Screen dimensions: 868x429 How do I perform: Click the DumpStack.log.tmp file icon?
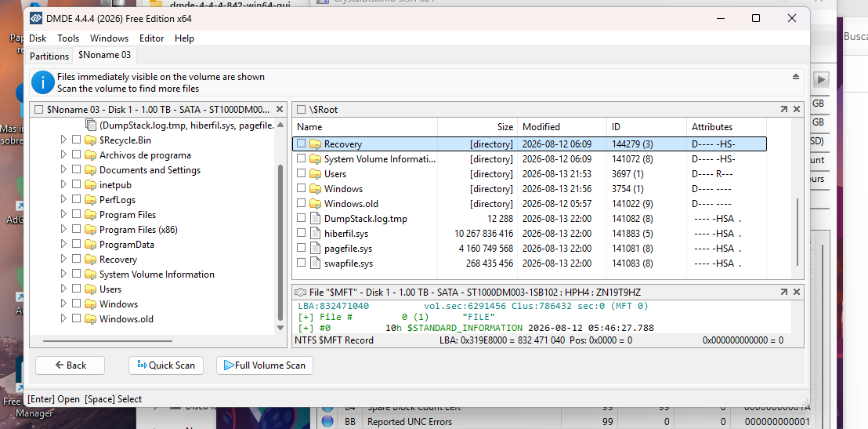point(316,218)
